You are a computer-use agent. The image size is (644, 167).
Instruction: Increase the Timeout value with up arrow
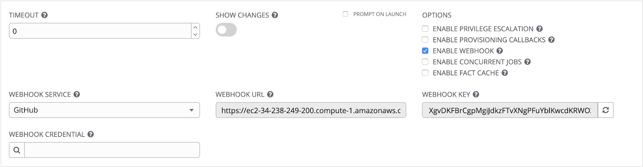click(x=195, y=27)
